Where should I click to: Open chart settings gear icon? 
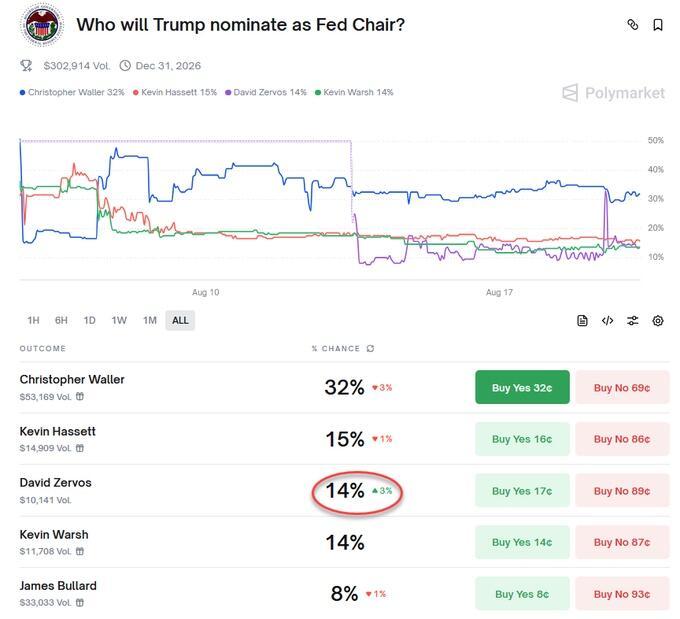pyautogui.click(x=658, y=321)
